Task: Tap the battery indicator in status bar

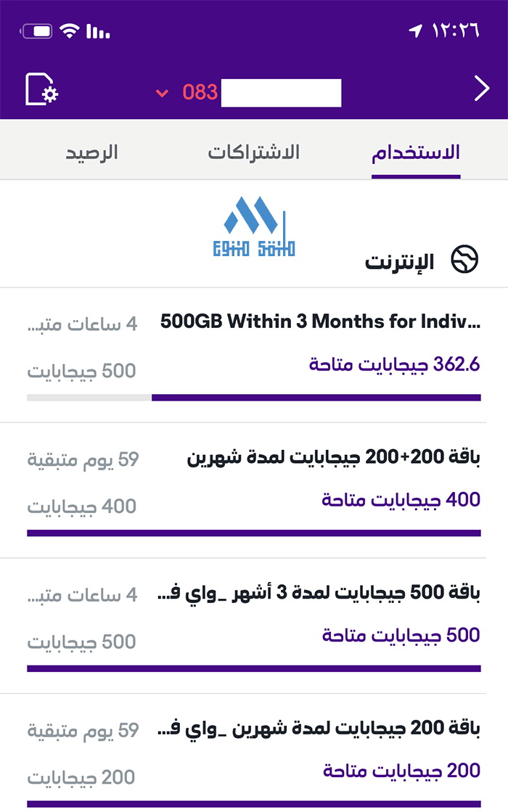Action: (36, 31)
